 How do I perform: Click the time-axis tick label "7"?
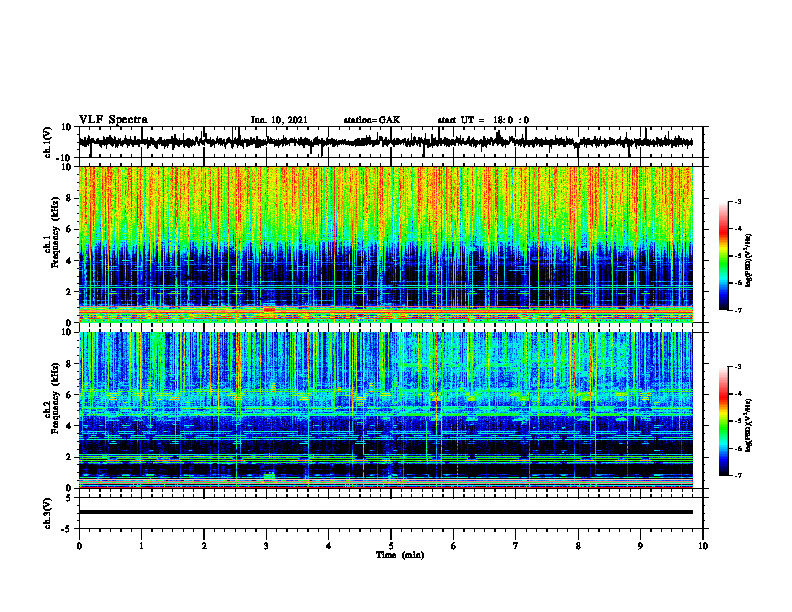click(516, 546)
